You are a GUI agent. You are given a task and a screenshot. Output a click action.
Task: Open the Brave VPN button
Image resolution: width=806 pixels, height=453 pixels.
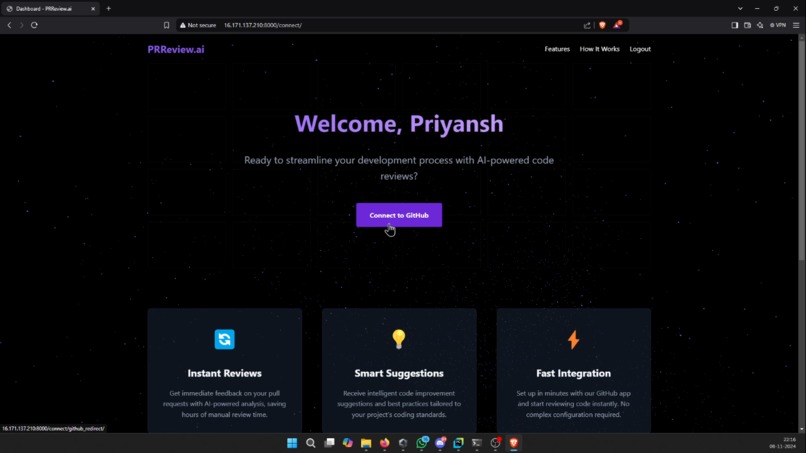778,25
